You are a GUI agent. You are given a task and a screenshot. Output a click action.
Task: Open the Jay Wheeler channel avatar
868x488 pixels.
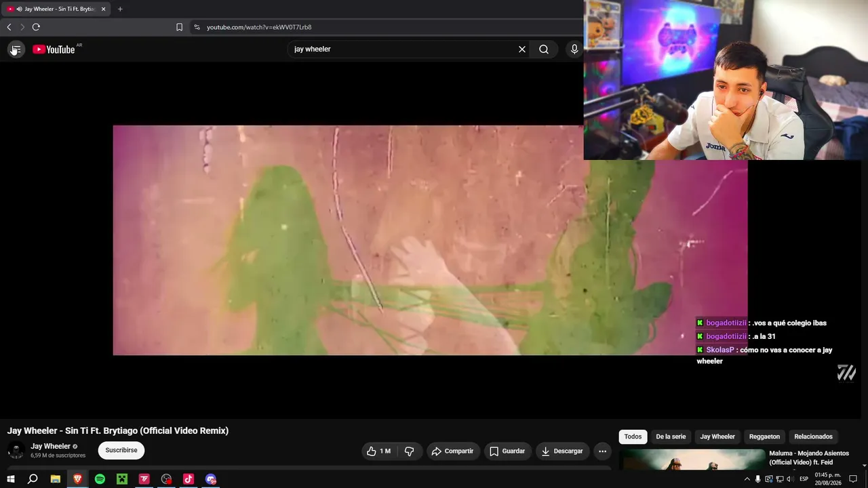pos(16,450)
